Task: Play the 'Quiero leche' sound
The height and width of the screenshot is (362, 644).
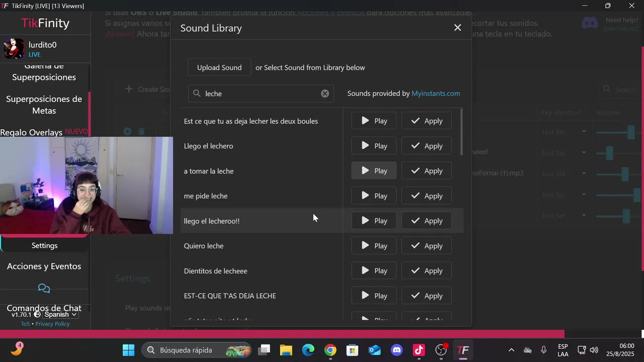Action: click(x=374, y=246)
